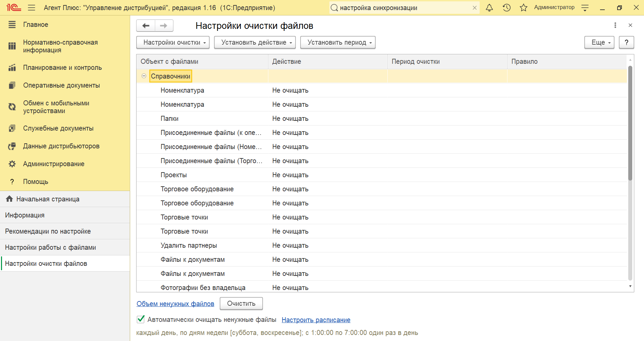Click the vertical scrollbar thumb of the table
This screenshot has width=644, height=341.
[x=630, y=123]
